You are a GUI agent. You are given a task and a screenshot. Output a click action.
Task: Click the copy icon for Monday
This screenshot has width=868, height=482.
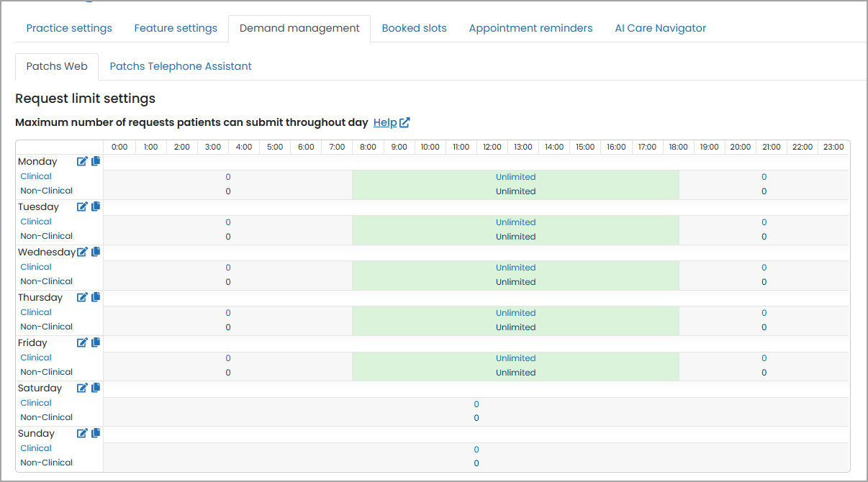pyautogui.click(x=96, y=162)
